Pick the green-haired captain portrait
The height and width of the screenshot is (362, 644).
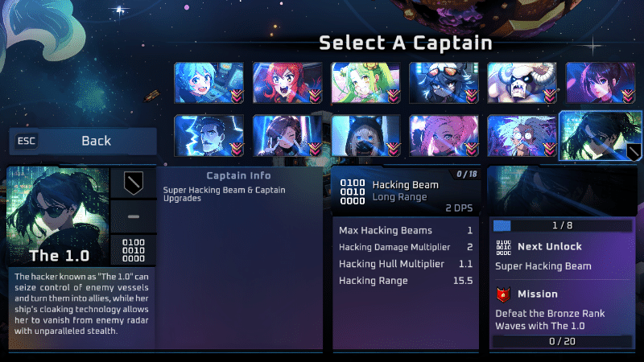click(365, 83)
